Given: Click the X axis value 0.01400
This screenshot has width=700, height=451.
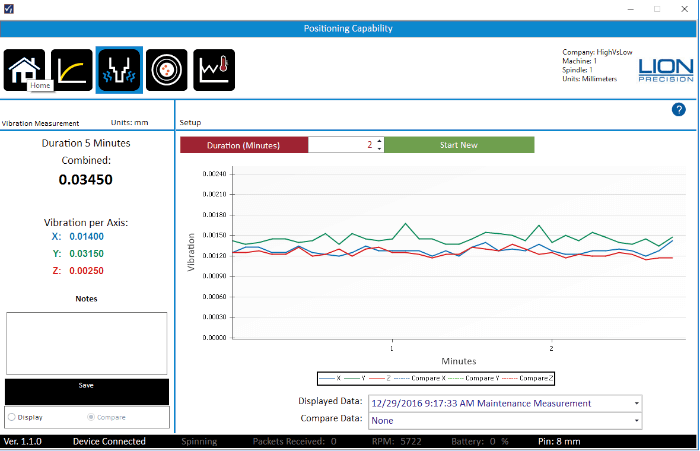Looking at the screenshot, I should click(86, 237).
